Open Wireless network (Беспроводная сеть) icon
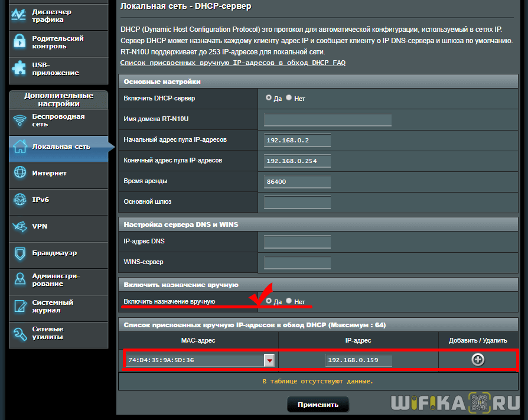 click(x=20, y=121)
